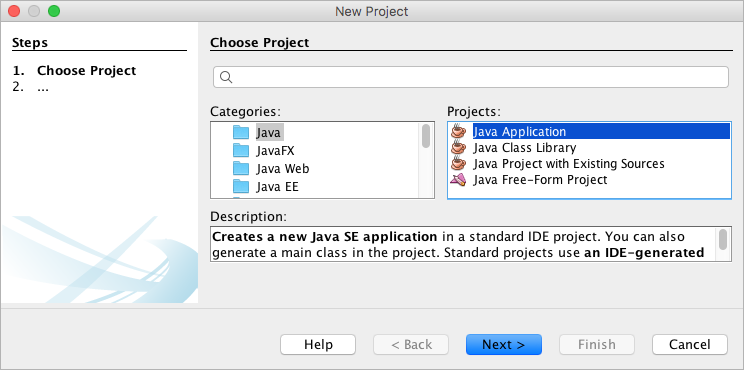This screenshot has height=370, width=744.
Task: Click the Java Class Library coffee cup icon
Action: [x=458, y=148]
